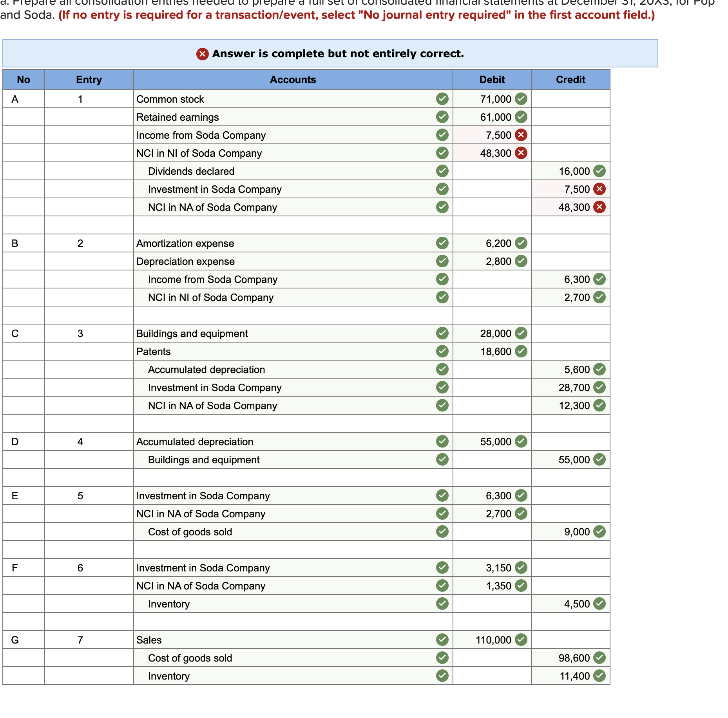Click the 61,000 Retained earnings debit field
Screen dimensions: 728x718
(492, 117)
